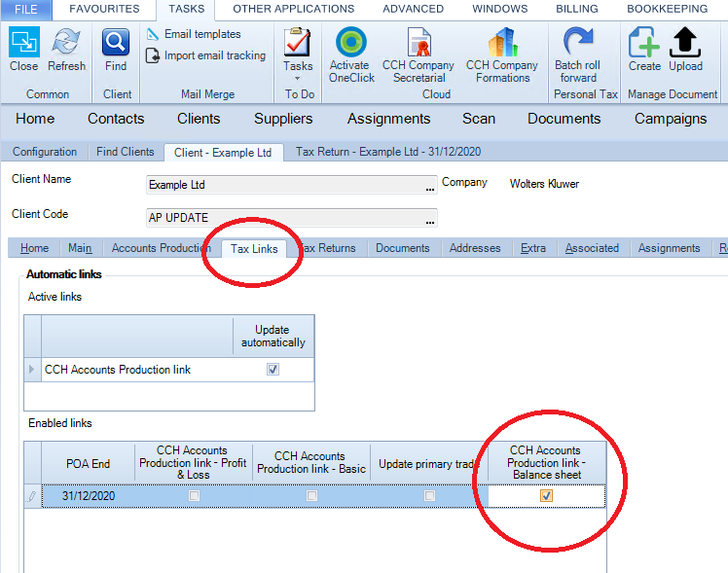Open Tax Returns sub-tab

coord(328,248)
